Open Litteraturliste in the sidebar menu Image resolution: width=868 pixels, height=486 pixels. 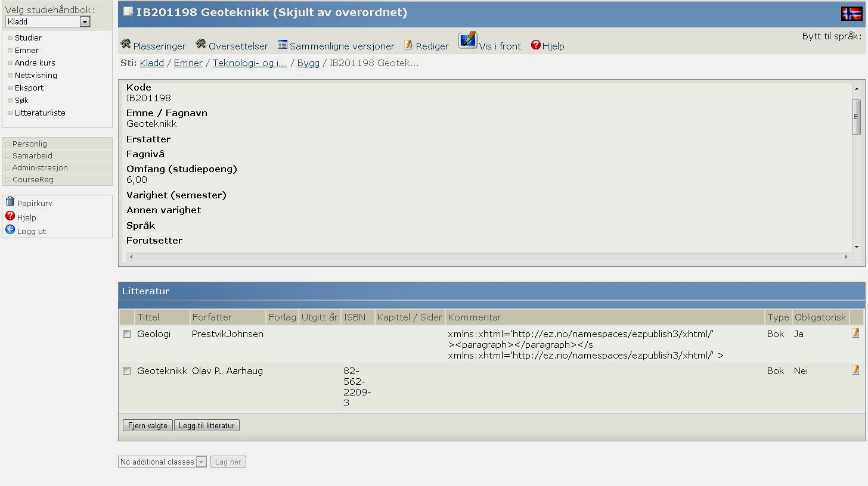tap(40, 113)
